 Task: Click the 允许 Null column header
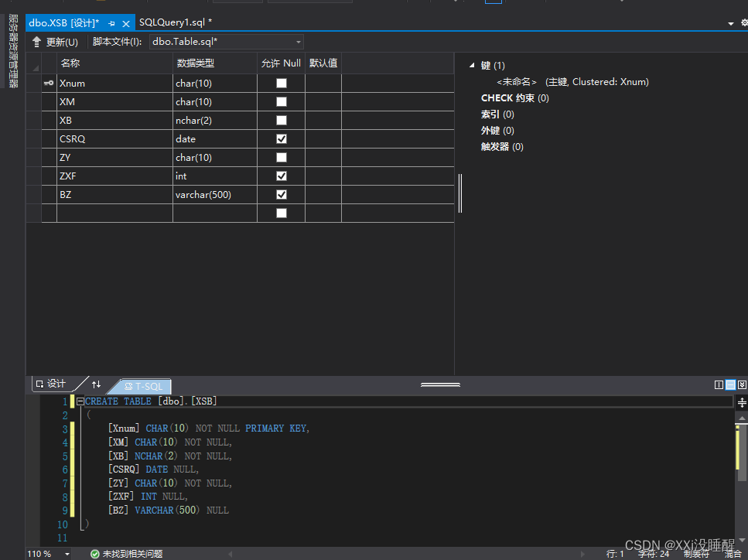281,63
